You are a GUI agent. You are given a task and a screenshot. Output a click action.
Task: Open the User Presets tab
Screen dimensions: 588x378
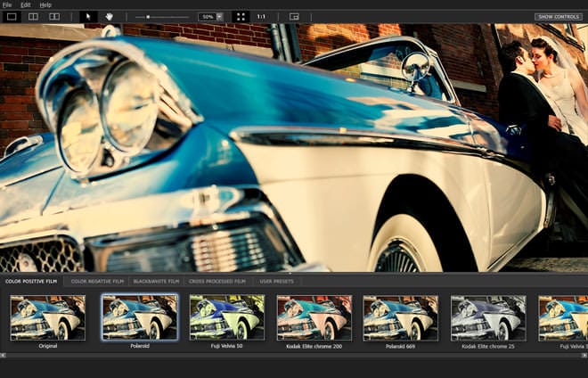(x=277, y=281)
